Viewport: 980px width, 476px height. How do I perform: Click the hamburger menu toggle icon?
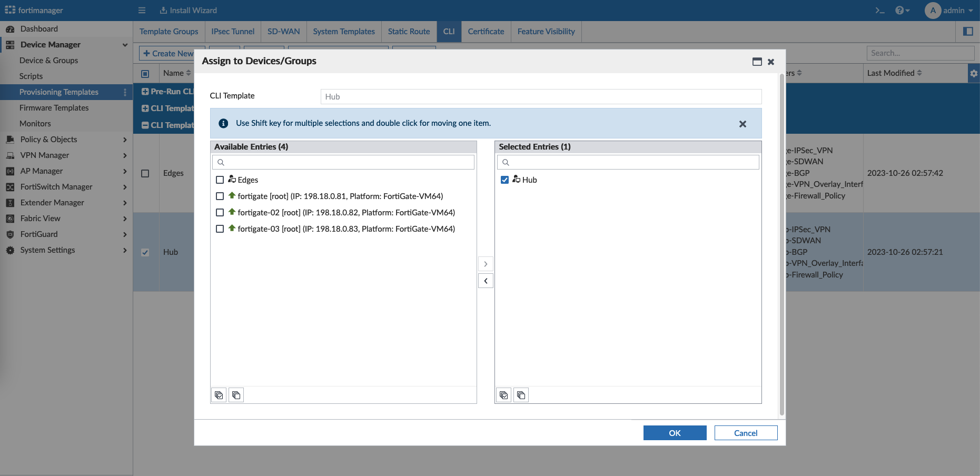142,11
